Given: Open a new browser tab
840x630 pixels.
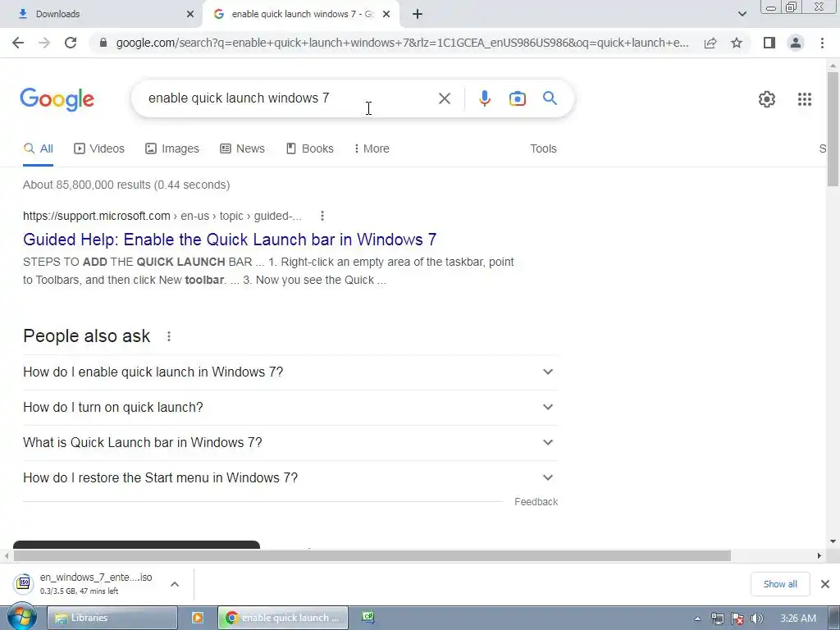Looking at the screenshot, I should 418,14.
